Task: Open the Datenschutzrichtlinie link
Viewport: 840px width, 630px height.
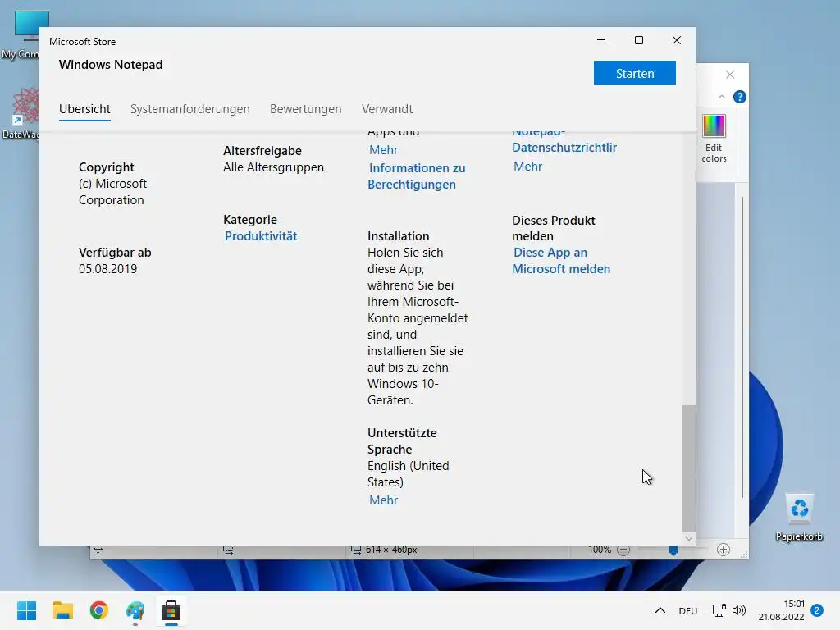Action: [x=564, y=148]
